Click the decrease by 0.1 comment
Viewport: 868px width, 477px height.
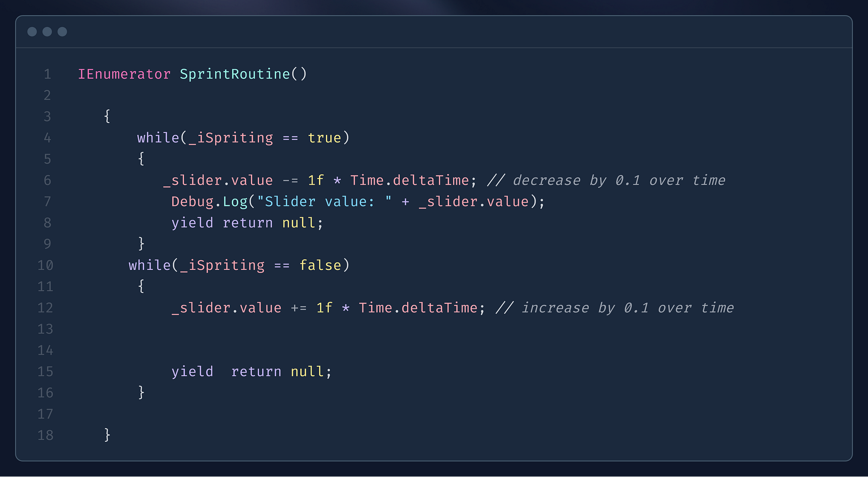[606, 181]
